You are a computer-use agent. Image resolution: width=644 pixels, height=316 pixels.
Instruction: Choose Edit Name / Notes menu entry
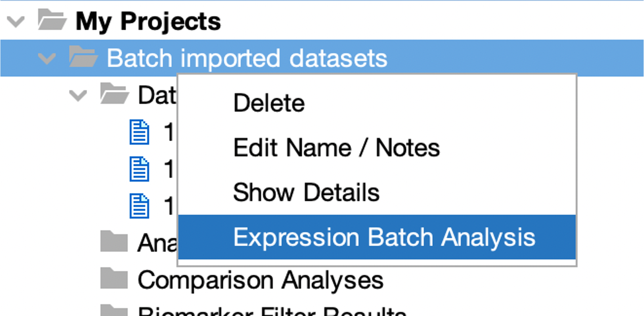[x=337, y=148]
